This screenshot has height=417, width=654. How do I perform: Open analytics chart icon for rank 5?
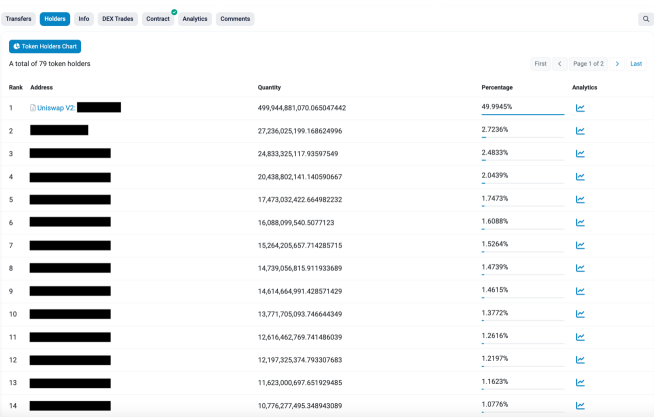click(580, 200)
